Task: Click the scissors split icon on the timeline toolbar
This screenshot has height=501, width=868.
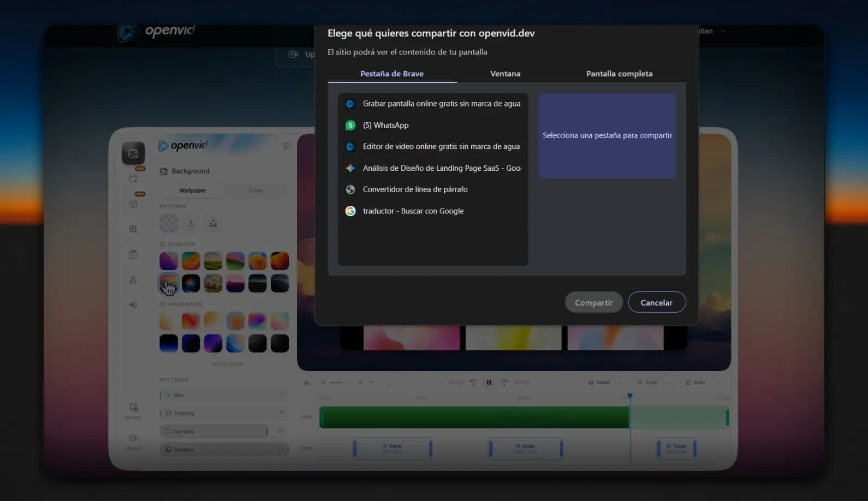Action: 306,383
